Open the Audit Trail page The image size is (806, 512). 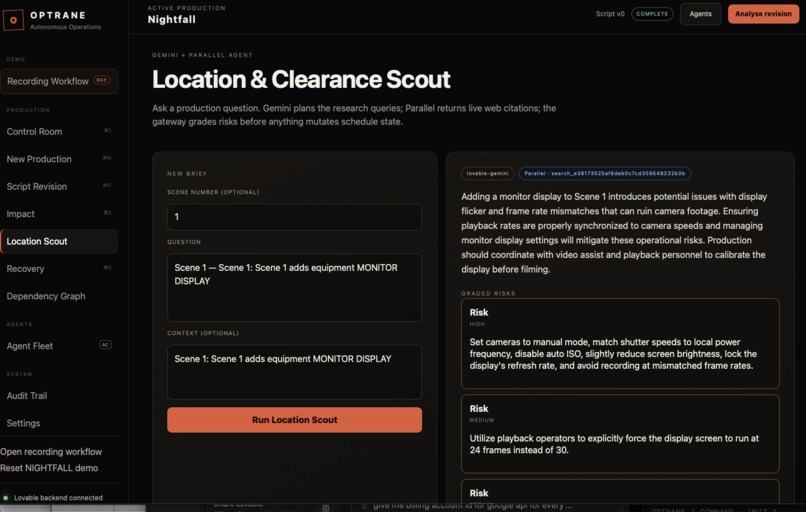pyautogui.click(x=59, y=395)
